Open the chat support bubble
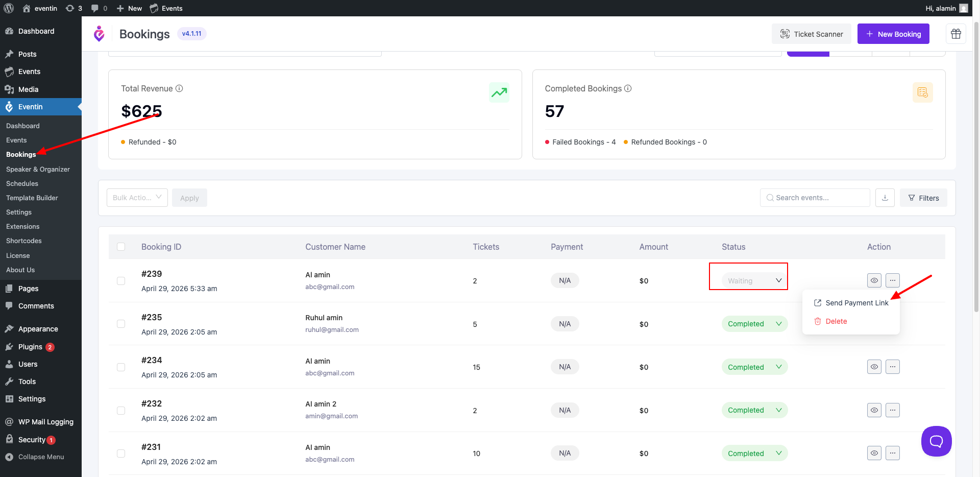 click(936, 441)
